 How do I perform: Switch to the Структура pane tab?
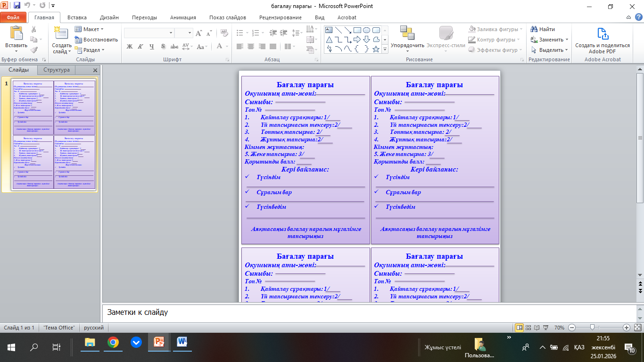click(57, 70)
